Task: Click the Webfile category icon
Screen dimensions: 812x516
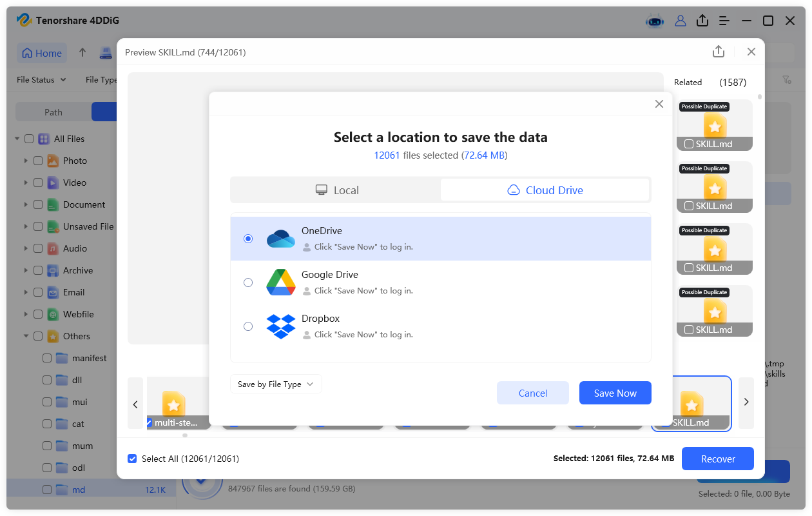Action: click(x=53, y=314)
